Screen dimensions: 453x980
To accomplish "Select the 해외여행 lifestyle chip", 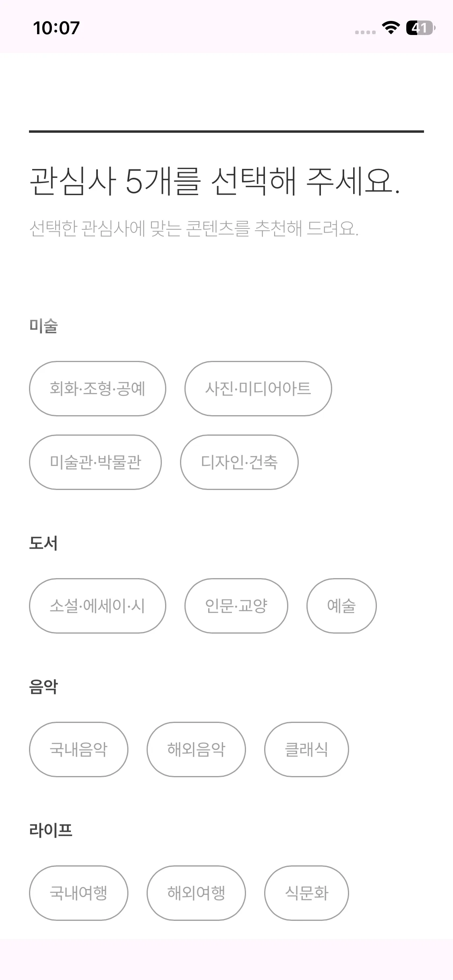I will [196, 893].
